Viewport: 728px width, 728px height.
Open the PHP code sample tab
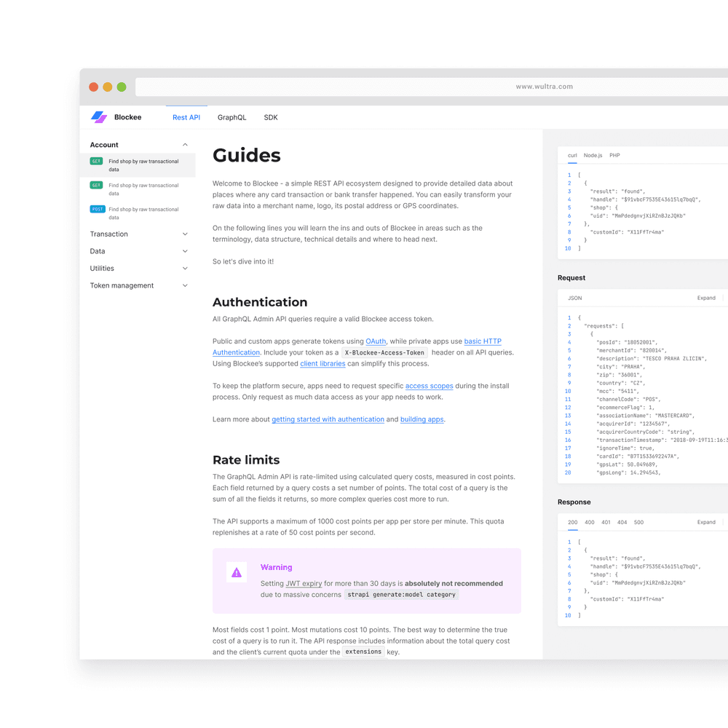point(614,155)
